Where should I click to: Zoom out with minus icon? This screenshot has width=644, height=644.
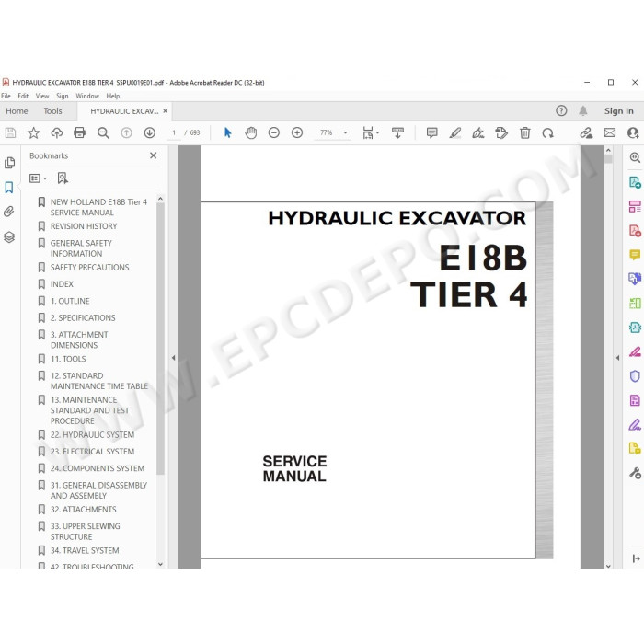(x=274, y=132)
